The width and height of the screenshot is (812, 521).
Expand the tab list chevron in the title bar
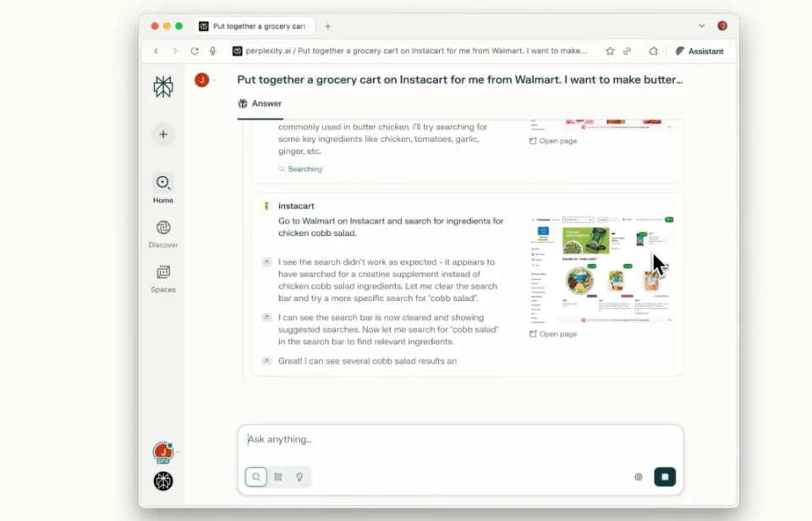pos(701,26)
